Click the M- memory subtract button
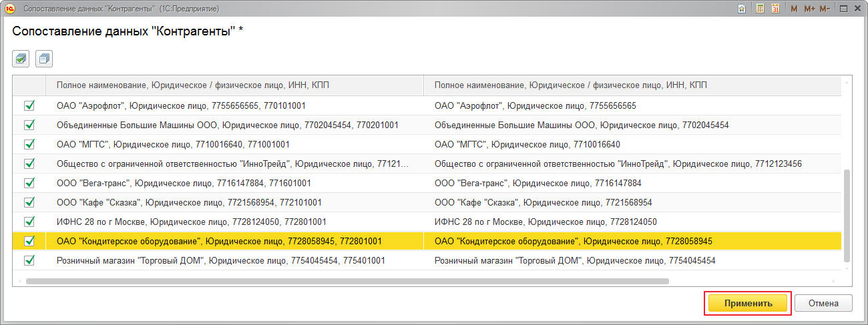Screen dimensions: 868x325 click(x=825, y=9)
